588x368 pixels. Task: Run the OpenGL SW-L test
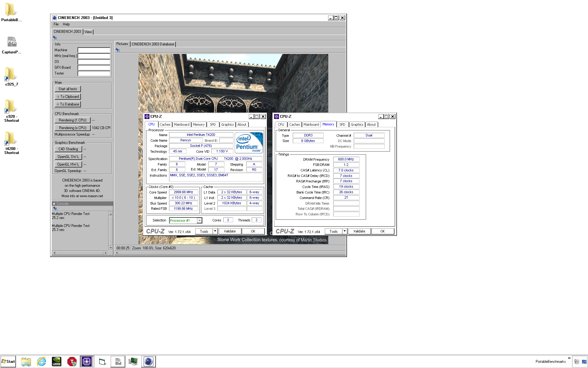68,157
